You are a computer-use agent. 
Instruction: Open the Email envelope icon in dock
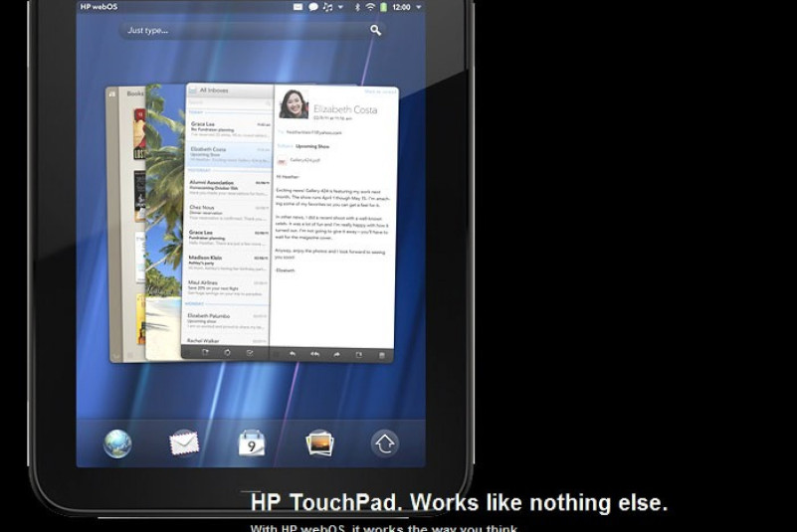coord(184,443)
